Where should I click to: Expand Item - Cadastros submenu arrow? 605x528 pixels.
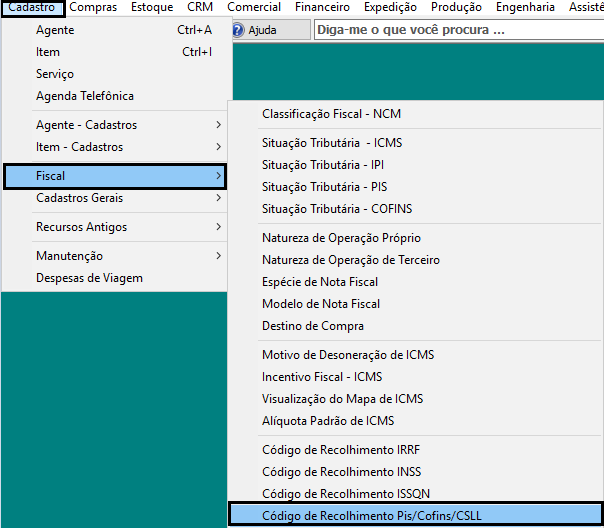coord(218,147)
